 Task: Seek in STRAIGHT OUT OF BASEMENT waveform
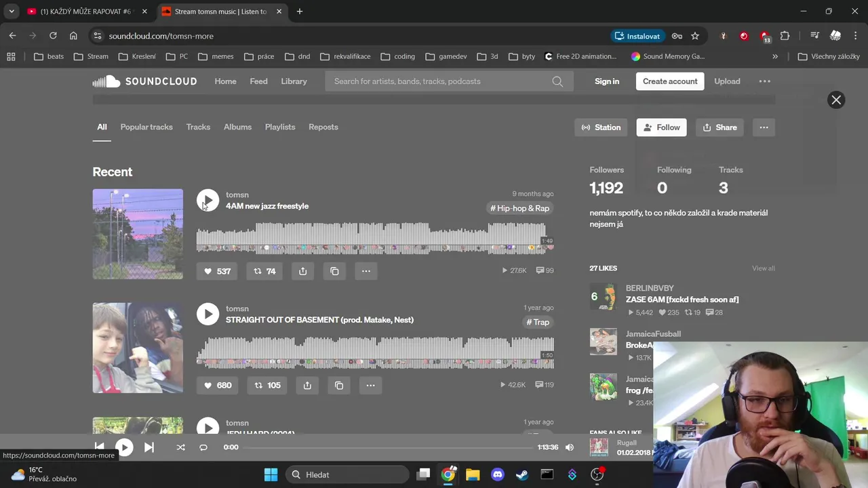pos(375,352)
